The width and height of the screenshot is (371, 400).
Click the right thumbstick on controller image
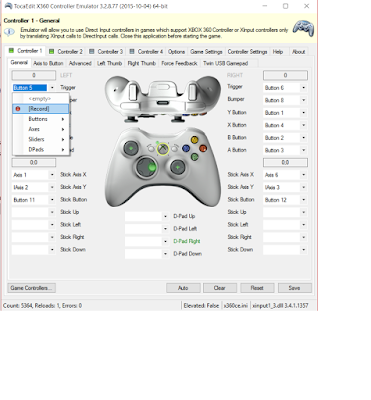[178, 167]
